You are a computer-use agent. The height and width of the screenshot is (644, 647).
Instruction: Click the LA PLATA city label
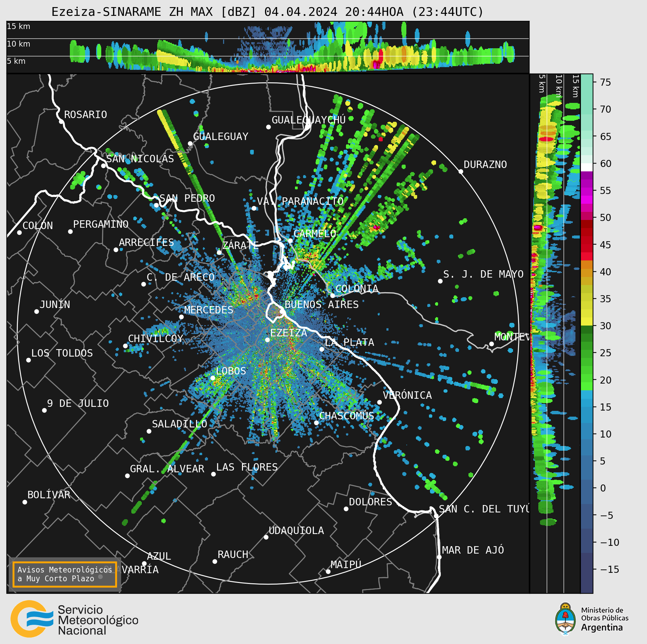349,342
